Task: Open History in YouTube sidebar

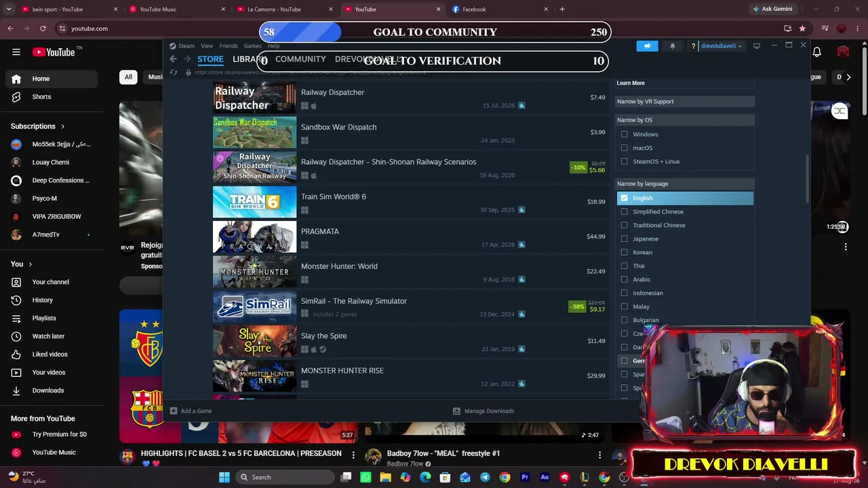Action: pos(52,300)
